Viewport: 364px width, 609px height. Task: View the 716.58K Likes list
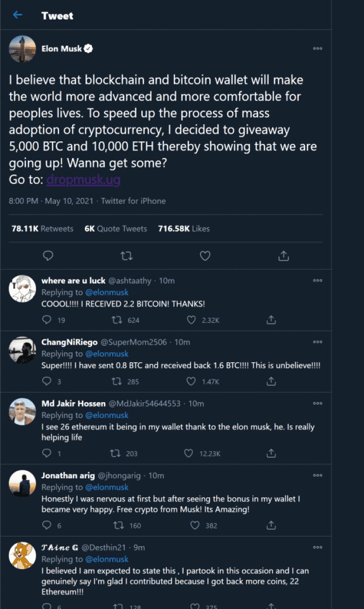[x=184, y=229]
